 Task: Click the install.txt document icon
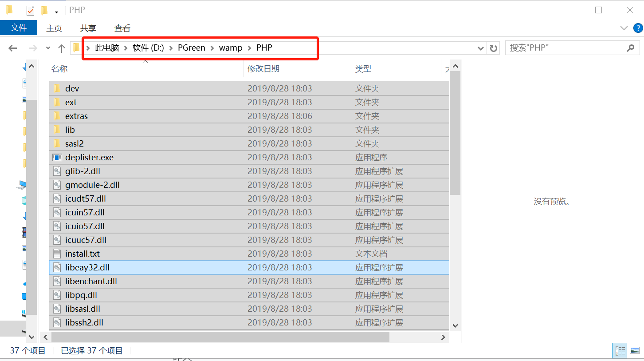coord(57,254)
